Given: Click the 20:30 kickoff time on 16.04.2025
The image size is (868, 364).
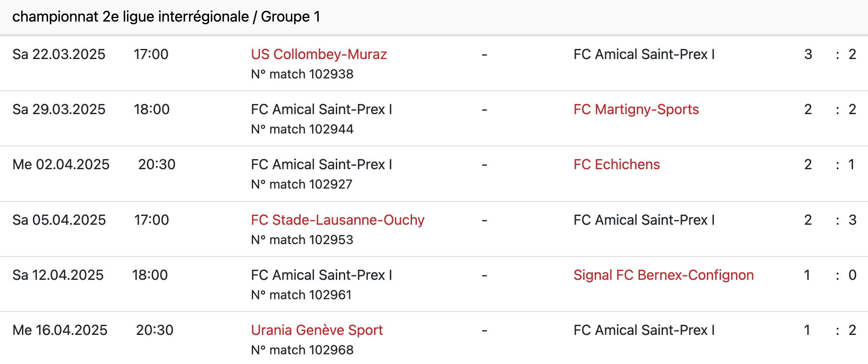Looking at the screenshot, I should [154, 330].
